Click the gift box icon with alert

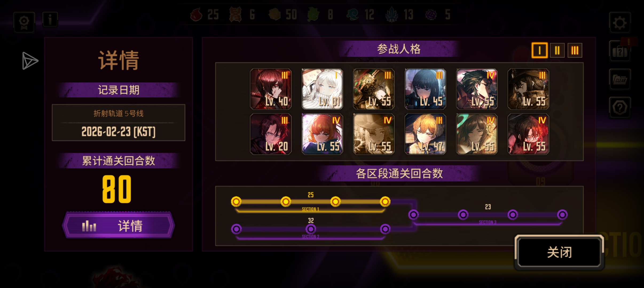[620, 51]
